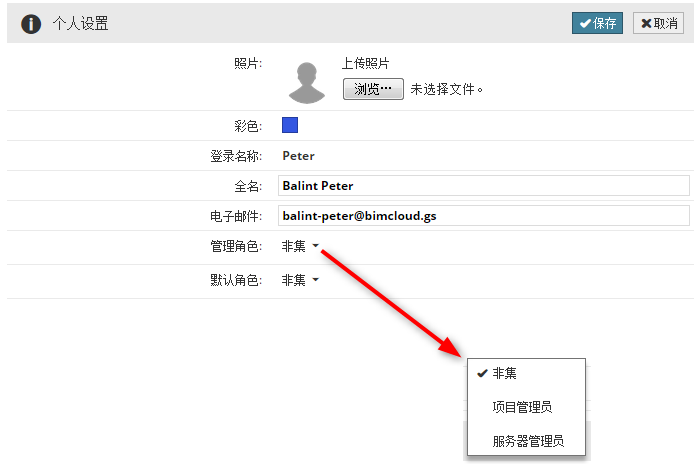The width and height of the screenshot is (700, 470).
Task: Click the 上传照片 label
Action: click(x=365, y=63)
